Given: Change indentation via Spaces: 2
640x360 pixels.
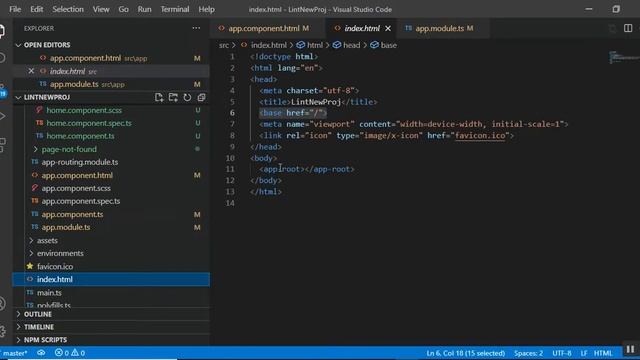Looking at the screenshot, I should pos(529,353).
